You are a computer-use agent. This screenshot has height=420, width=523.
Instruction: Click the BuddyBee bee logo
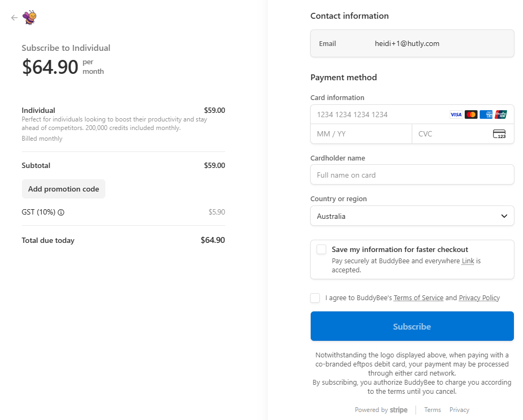30,18
